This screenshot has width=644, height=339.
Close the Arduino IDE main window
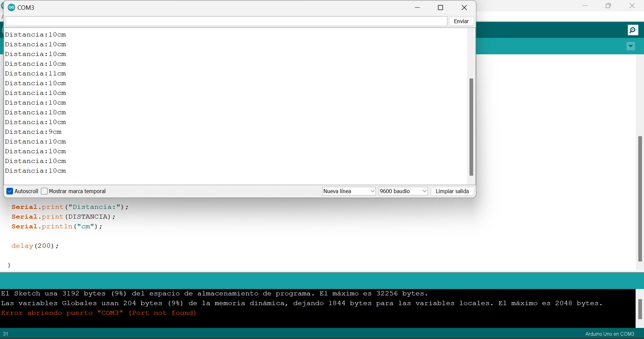pyautogui.click(x=632, y=6)
